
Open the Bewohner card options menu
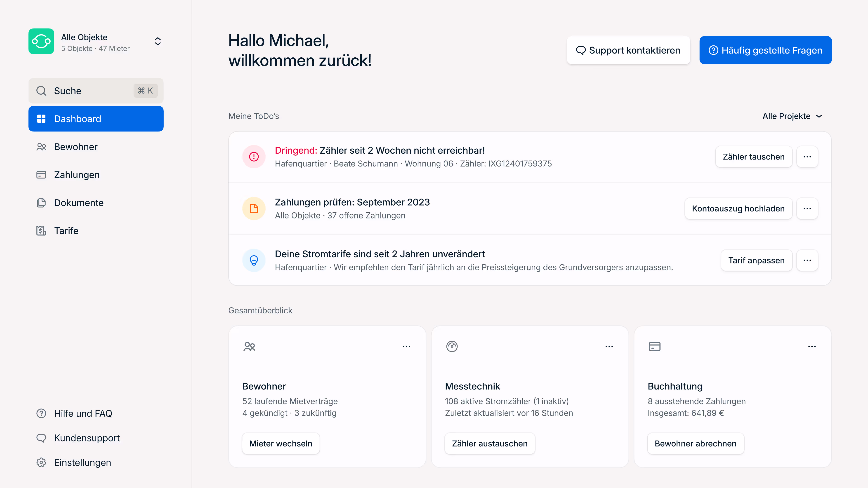coord(406,346)
